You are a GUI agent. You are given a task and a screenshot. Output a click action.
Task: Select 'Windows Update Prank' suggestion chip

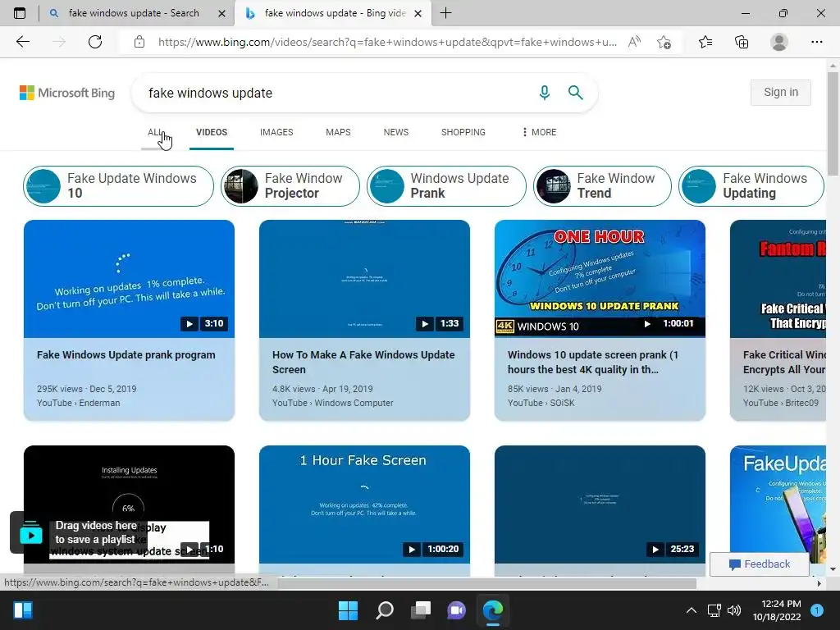[x=446, y=186]
